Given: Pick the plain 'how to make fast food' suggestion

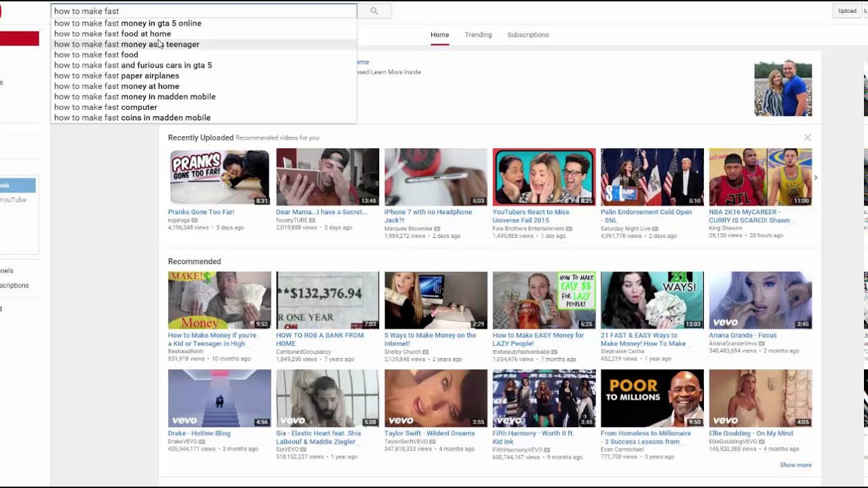Looking at the screenshot, I should pos(203,55).
